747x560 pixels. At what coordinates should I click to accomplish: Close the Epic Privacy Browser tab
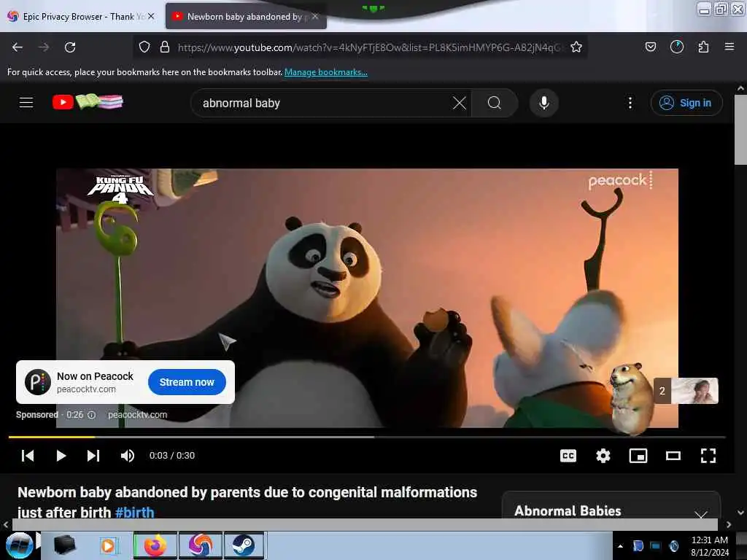click(151, 16)
